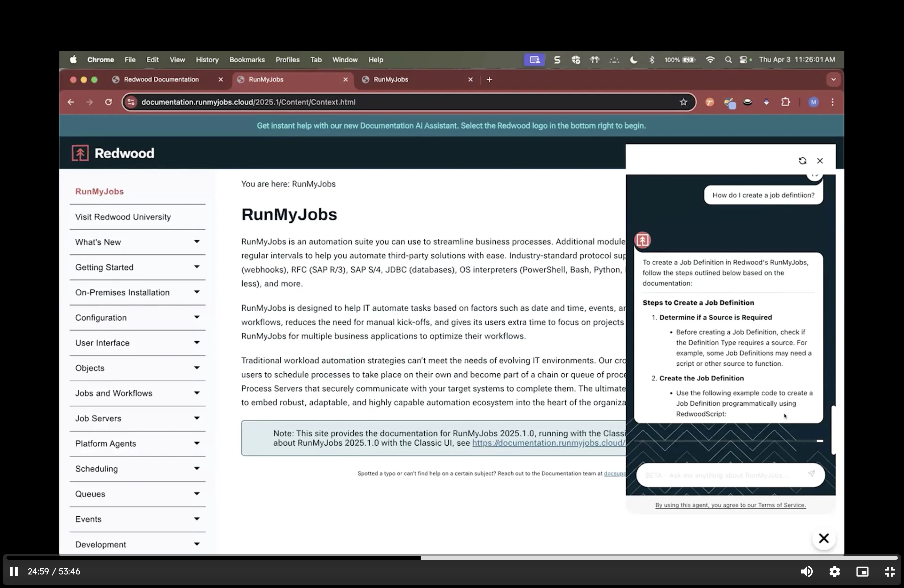
Task: Open the Bookmarks menu
Action: (x=247, y=60)
